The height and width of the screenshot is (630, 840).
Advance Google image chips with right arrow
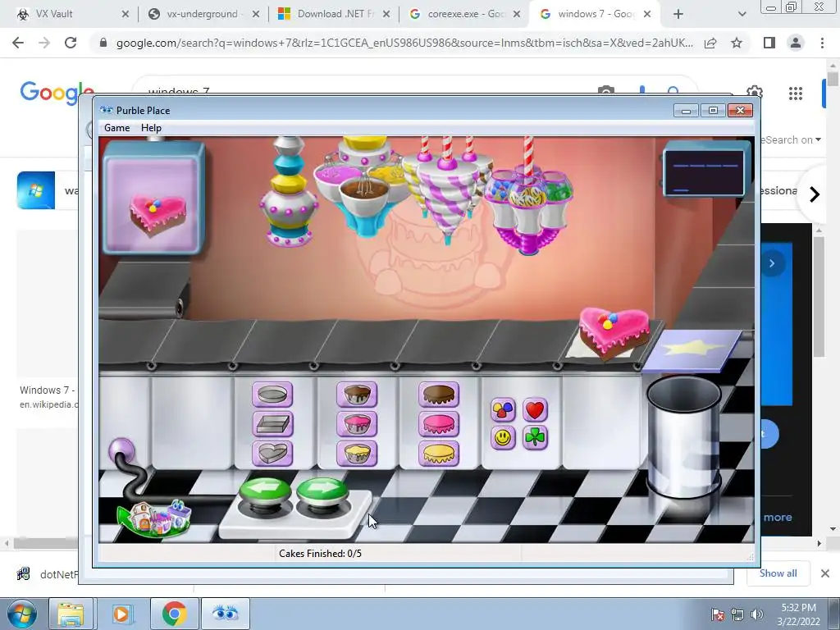tap(815, 194)
